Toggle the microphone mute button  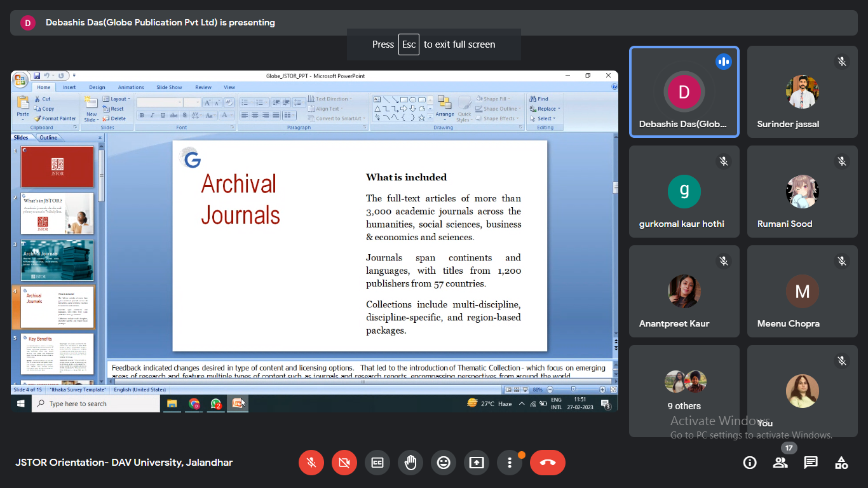(x=311, y=463)
